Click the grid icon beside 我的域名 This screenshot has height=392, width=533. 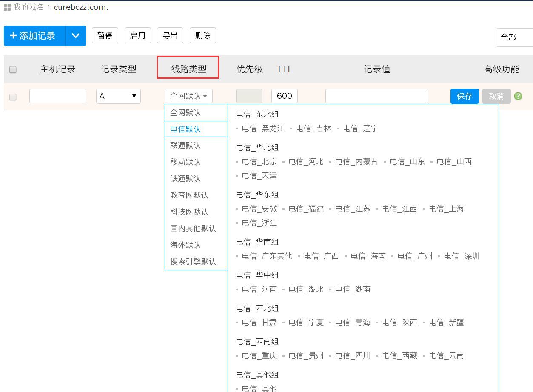pos(7,7)
